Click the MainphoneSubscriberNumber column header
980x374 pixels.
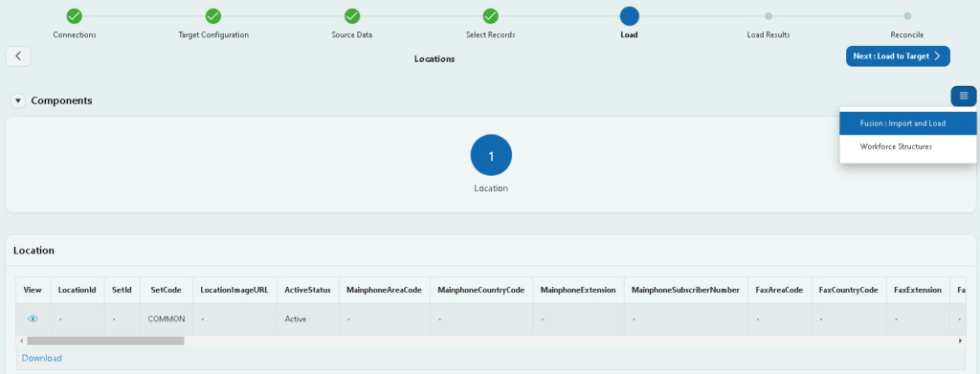click(685, 291)
